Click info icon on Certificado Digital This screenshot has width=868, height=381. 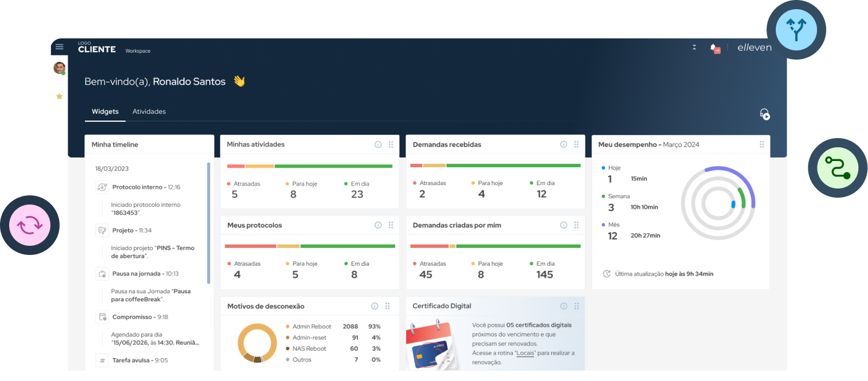pos(563,306)
